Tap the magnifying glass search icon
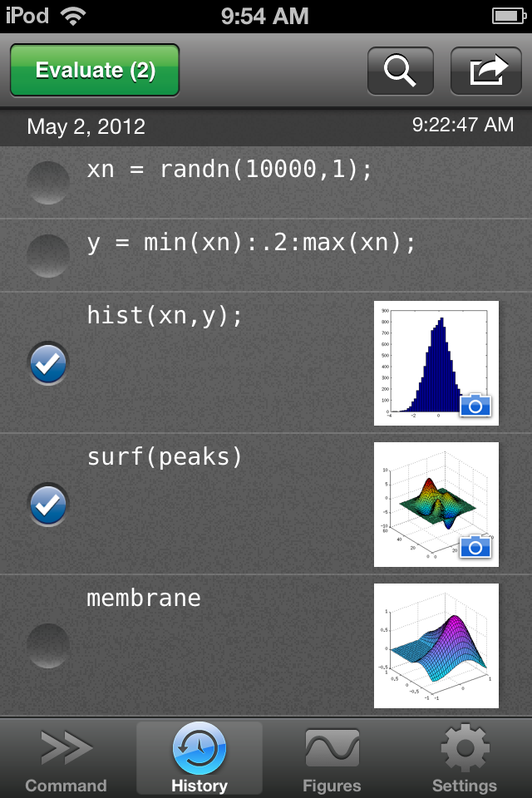This screenshot has height=798, width=532. pos(400,71)
